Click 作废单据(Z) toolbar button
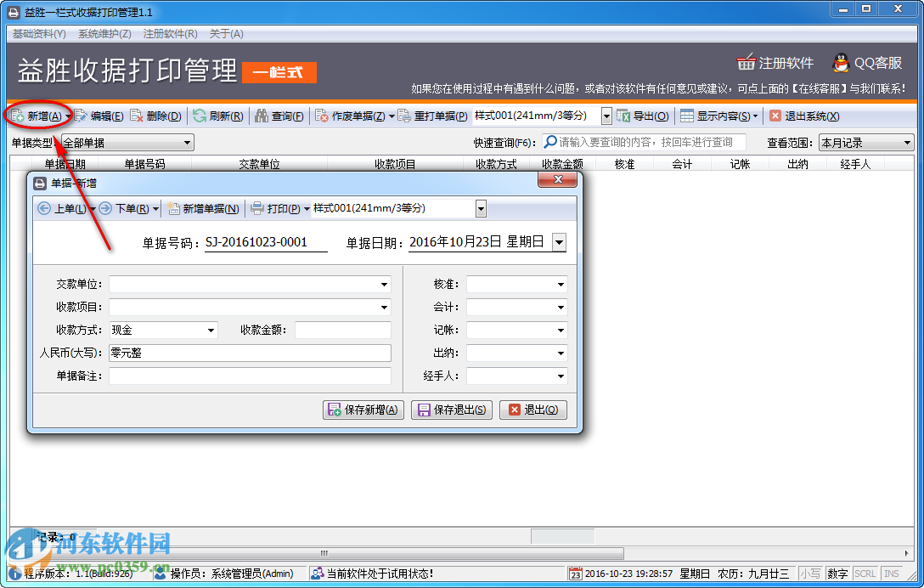 (x=350, y=116)
